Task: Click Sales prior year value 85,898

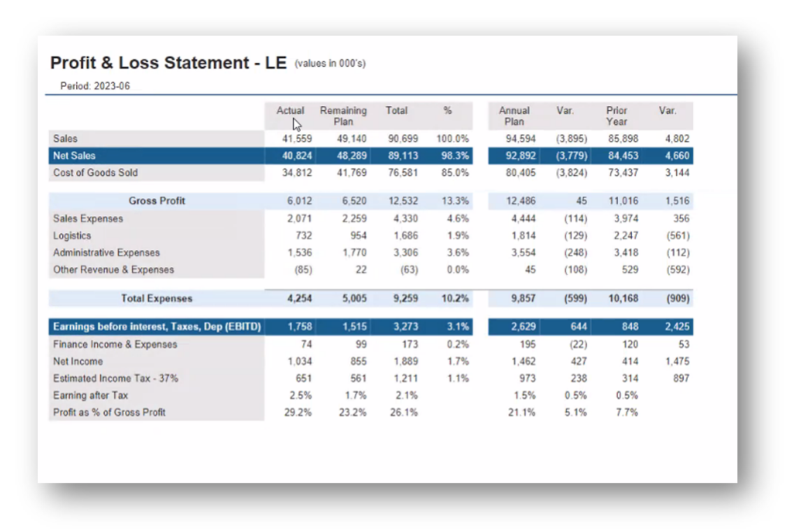Action: click(623, 138)
